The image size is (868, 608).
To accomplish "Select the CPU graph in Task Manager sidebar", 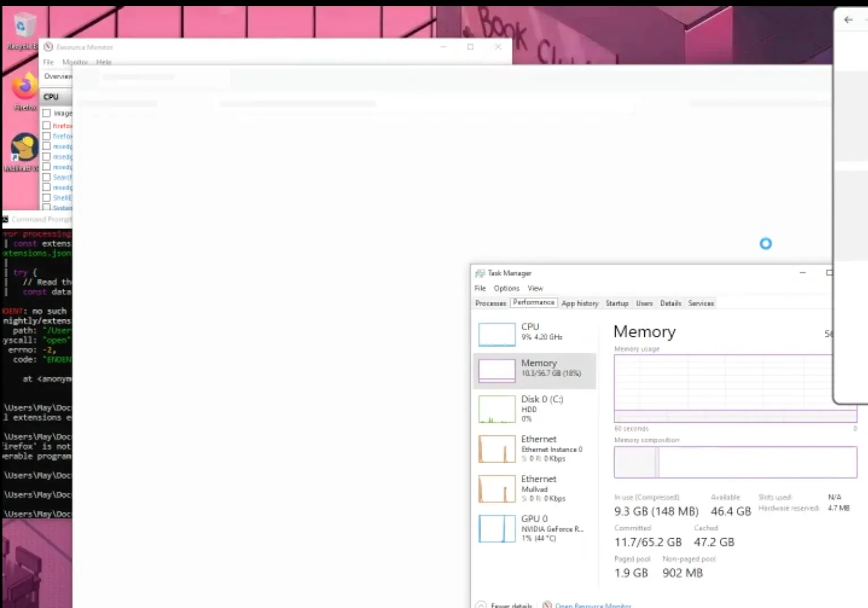I will pos(534,334).
